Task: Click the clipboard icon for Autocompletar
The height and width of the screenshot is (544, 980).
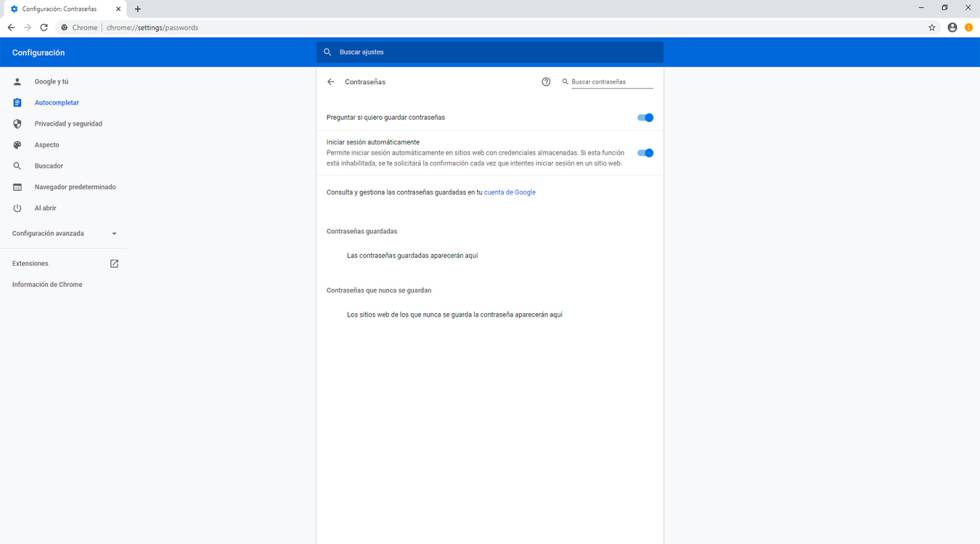Action: click(x=18, y=103)
